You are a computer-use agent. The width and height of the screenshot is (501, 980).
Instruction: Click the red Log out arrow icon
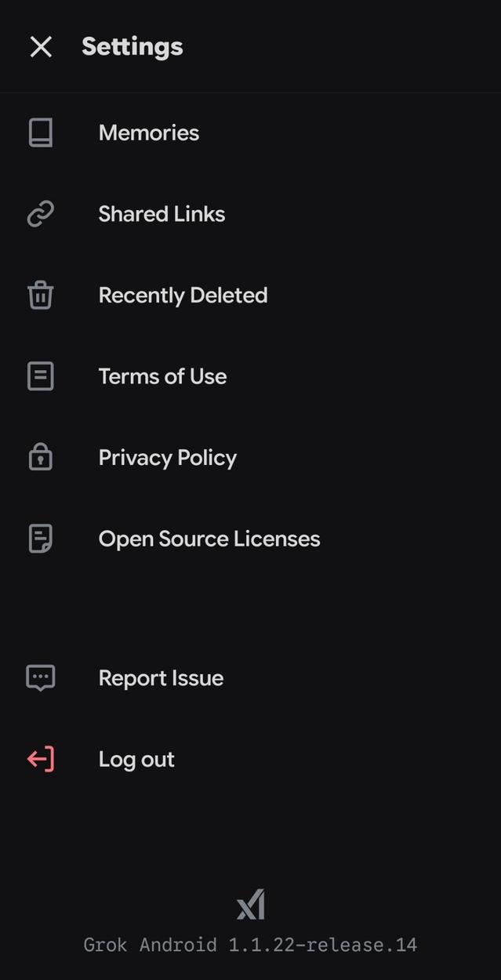pos(40,759)
